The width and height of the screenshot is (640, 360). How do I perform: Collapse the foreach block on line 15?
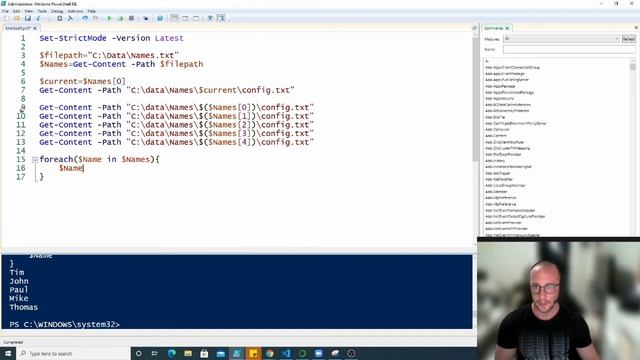click(x=35, y=160)
